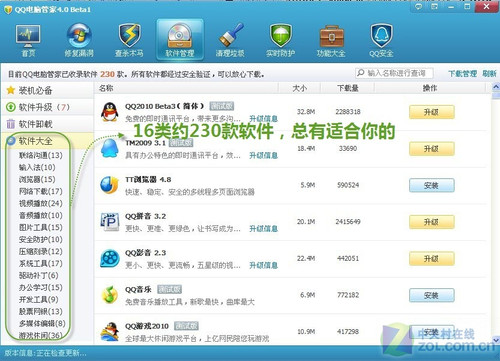The height and width of the screenshot is (361, 500).
Task: Select 软件升级 (7) in the sidebar
Action: point(47,107)
